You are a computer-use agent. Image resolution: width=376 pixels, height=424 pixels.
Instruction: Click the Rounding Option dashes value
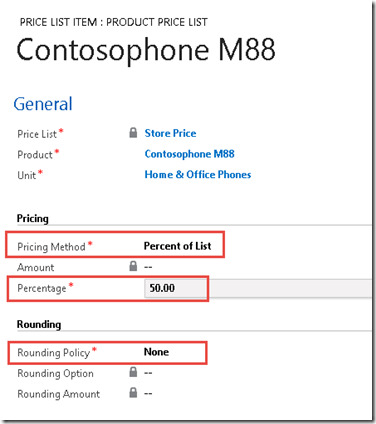pos(148,373)
